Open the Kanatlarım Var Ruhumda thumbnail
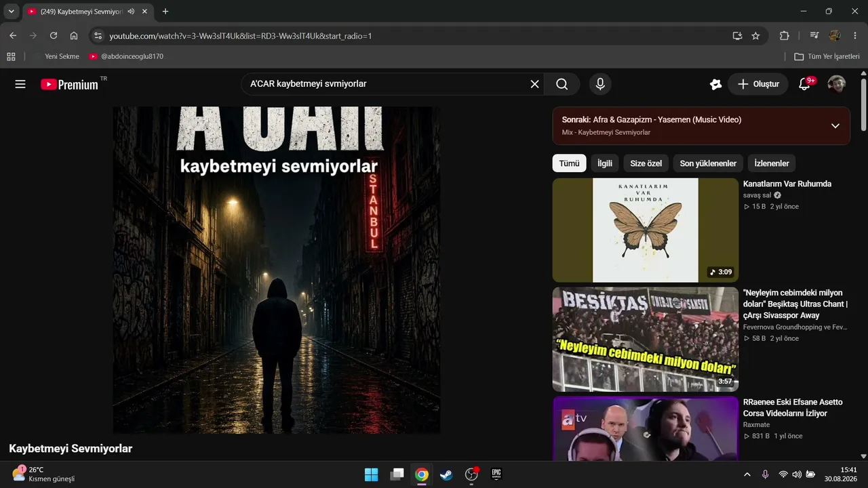 [x=646, y=230]
